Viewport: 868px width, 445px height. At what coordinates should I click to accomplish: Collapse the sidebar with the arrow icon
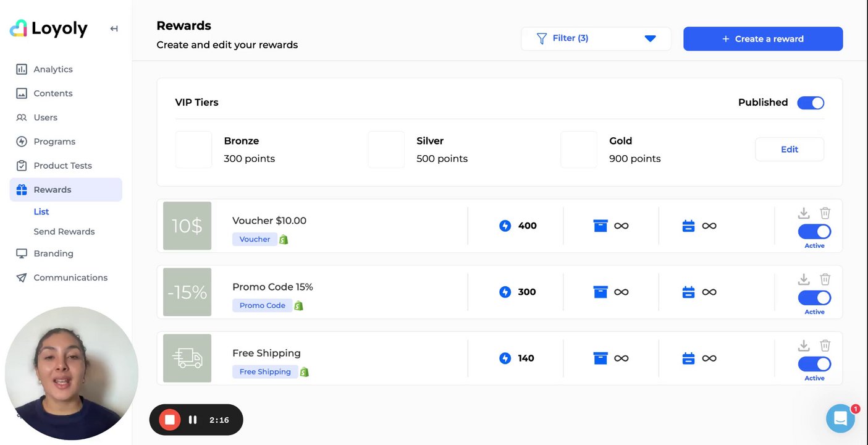click(x=114, y=28)
